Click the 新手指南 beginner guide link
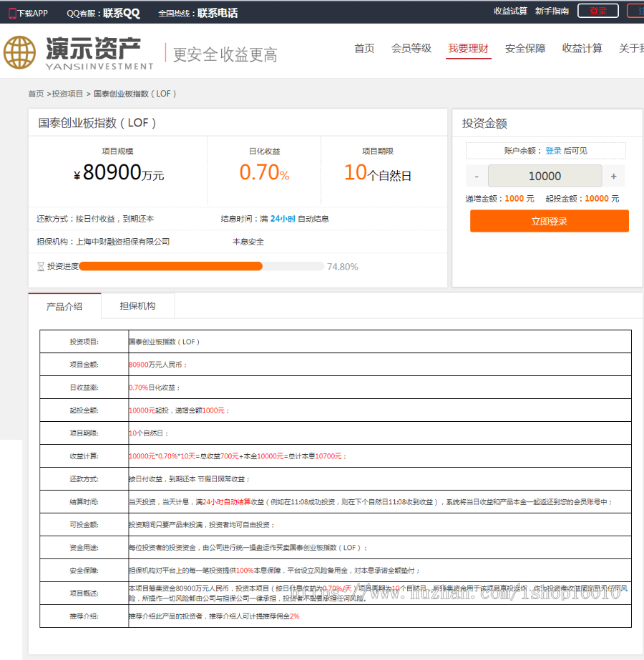 pos(552,11)
